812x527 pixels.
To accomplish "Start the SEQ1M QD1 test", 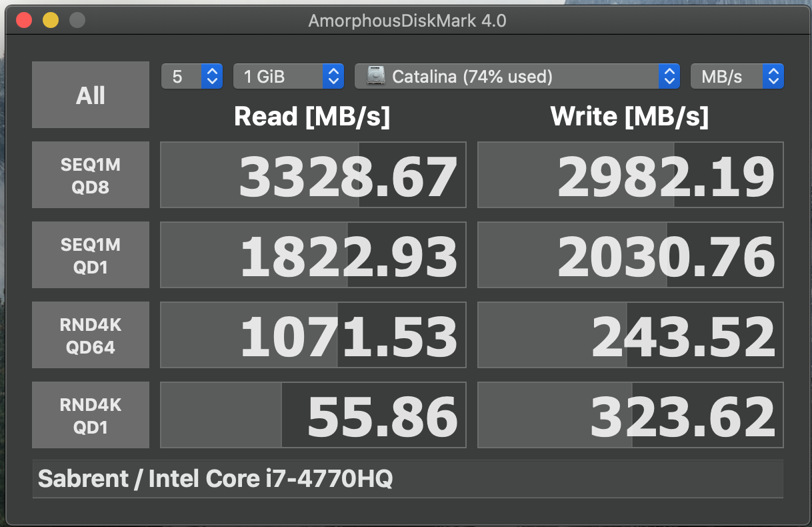I will [91, 255].
